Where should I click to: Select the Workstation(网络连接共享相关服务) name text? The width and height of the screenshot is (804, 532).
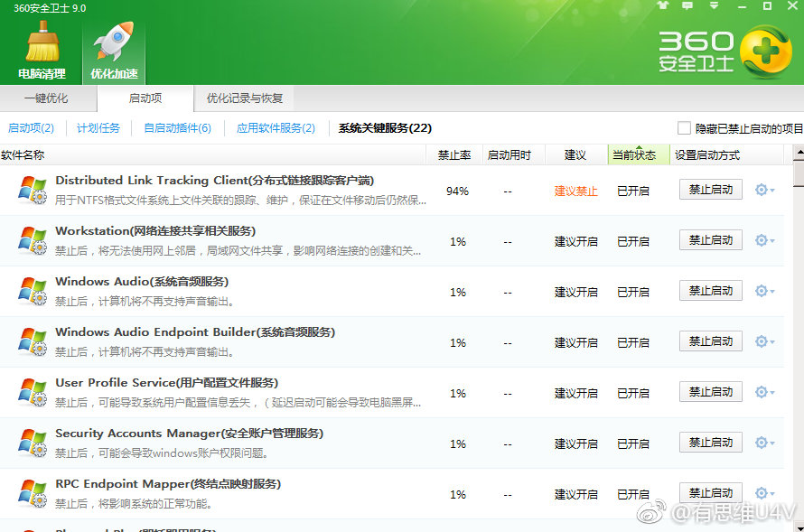(155, 231)
